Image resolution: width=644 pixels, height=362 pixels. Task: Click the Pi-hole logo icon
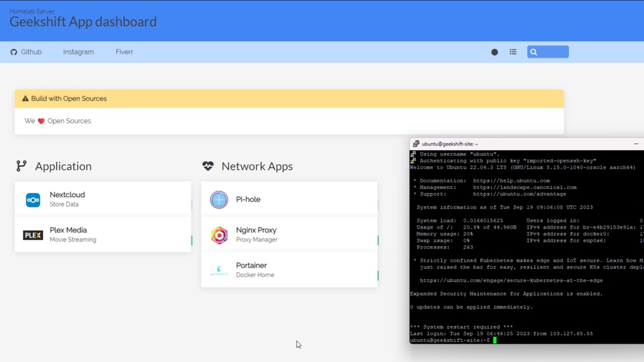coord(219,200)
